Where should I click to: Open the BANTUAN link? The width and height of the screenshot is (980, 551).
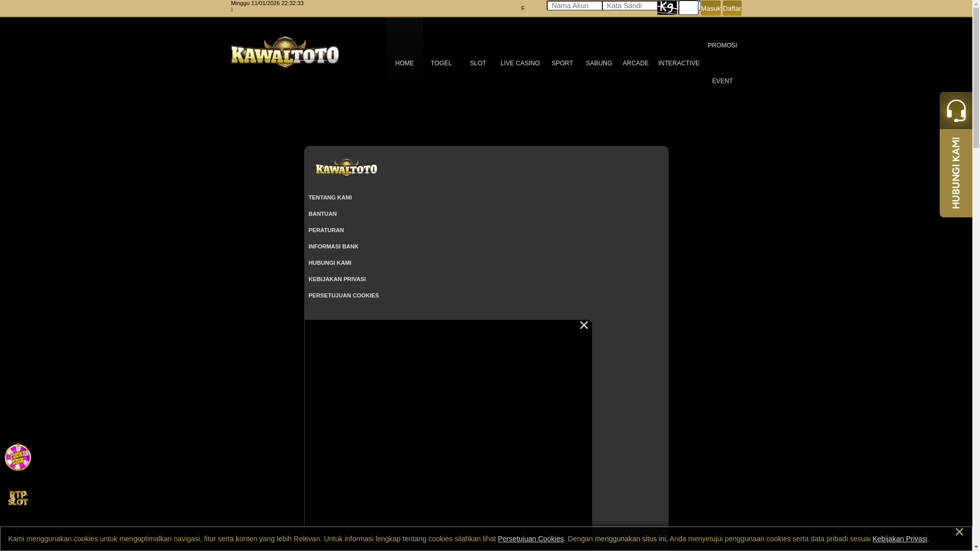click(323, 214)
